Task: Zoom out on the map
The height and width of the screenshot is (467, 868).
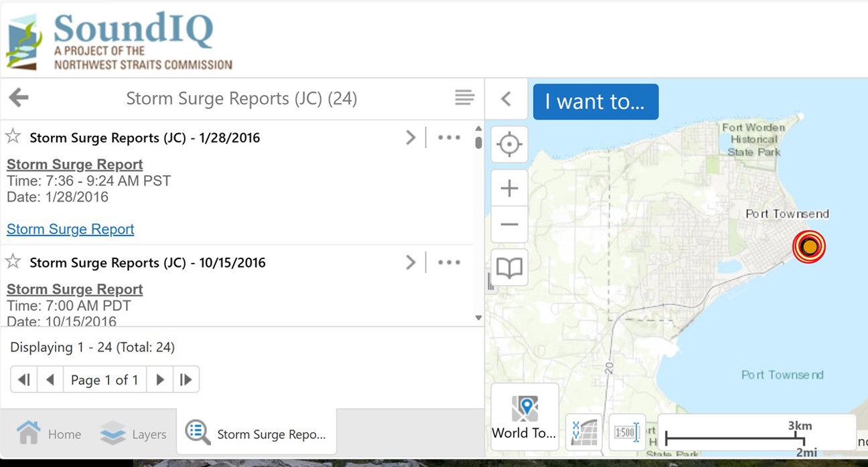Action: tap(509, 225)
